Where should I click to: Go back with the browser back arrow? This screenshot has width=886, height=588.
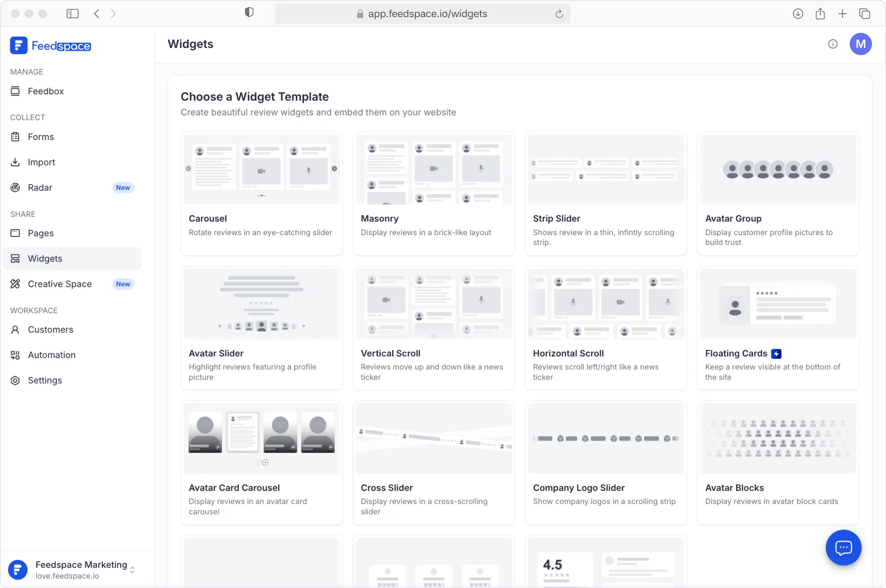click(x=97, y=14)
